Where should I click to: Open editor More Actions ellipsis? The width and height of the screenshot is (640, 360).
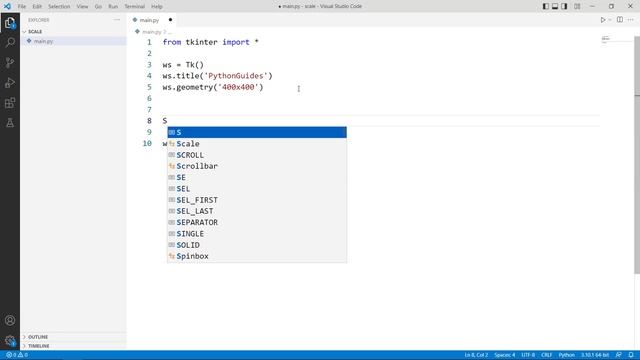click(631, 20)
